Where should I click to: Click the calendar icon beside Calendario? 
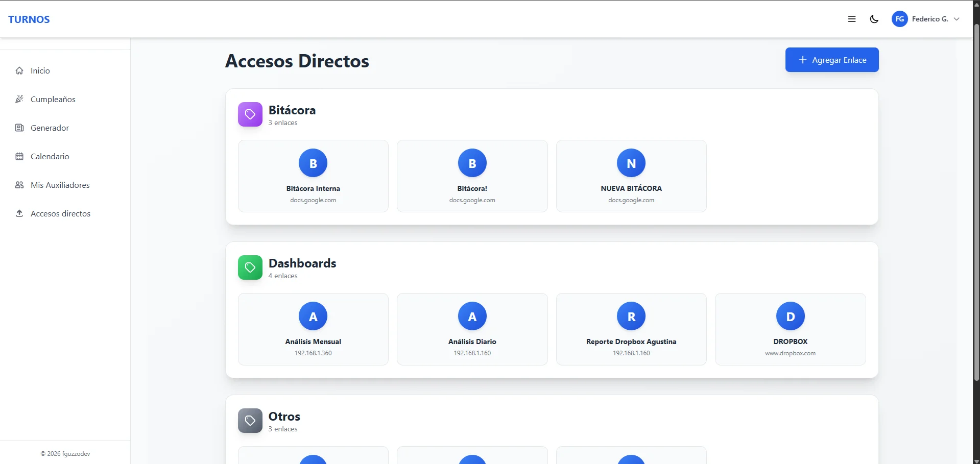pos(19,156)
